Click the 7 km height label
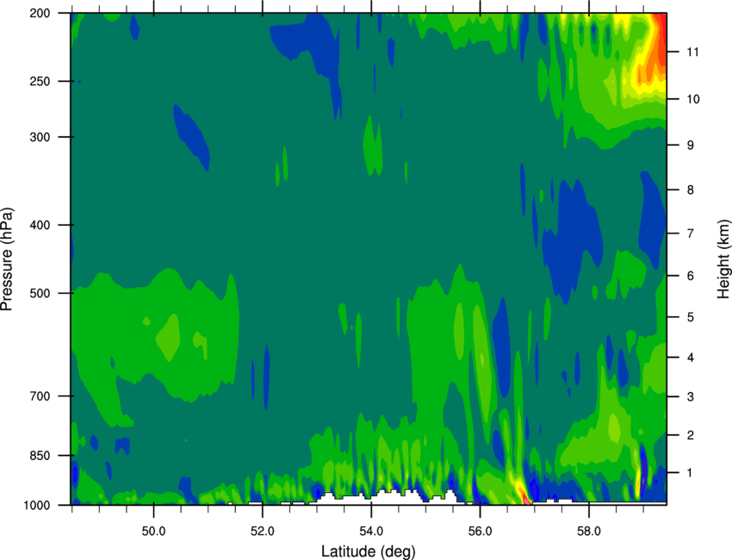The width and height of the screenshot is (732, 560). [x=691, y=233]
